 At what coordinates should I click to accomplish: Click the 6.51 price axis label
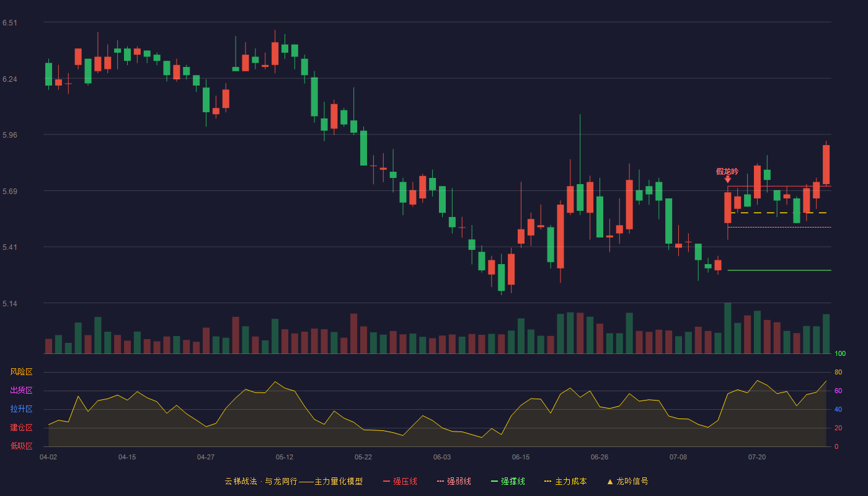[10, 23]
